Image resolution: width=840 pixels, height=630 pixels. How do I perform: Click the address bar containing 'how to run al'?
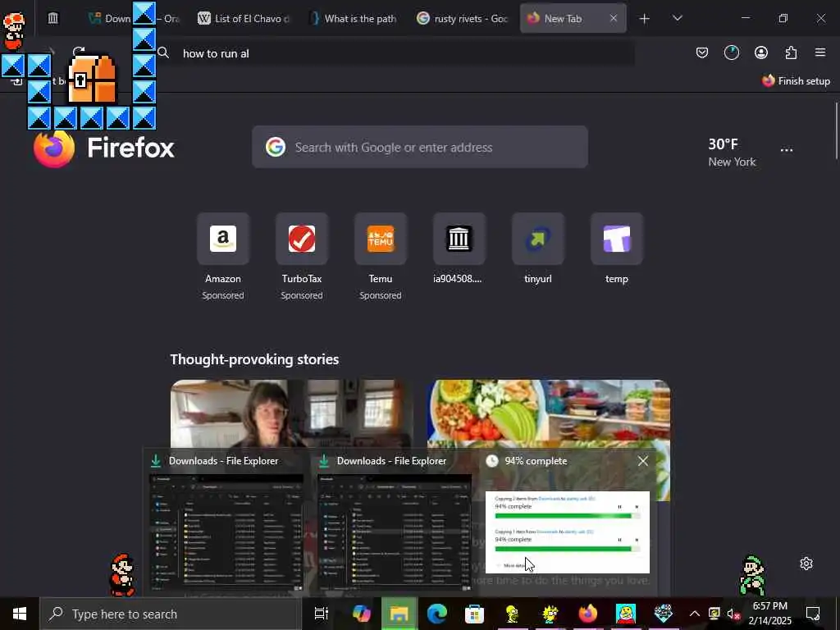pos(396,53)
